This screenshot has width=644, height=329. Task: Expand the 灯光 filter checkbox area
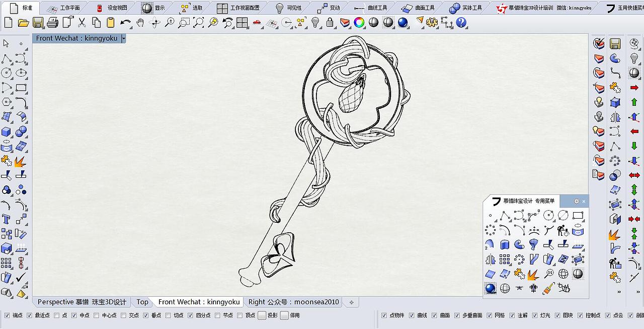(535, 315)
